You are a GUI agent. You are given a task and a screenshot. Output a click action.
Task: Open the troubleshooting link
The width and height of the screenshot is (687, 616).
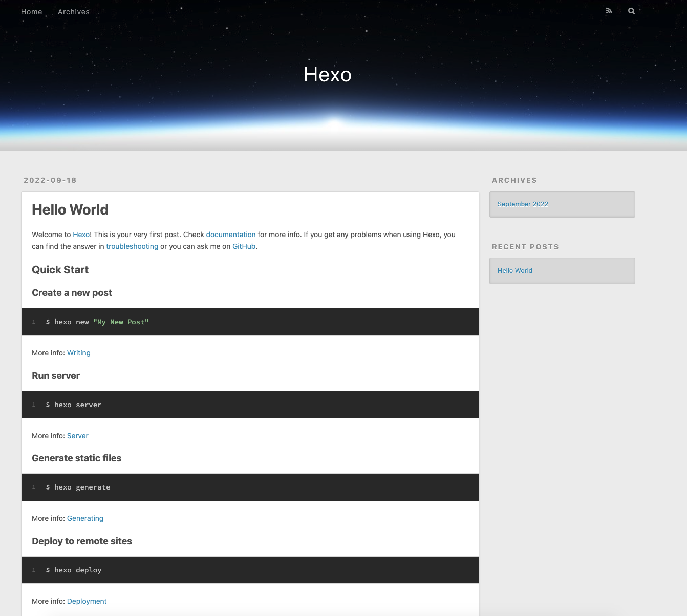[x=132, y=246]
